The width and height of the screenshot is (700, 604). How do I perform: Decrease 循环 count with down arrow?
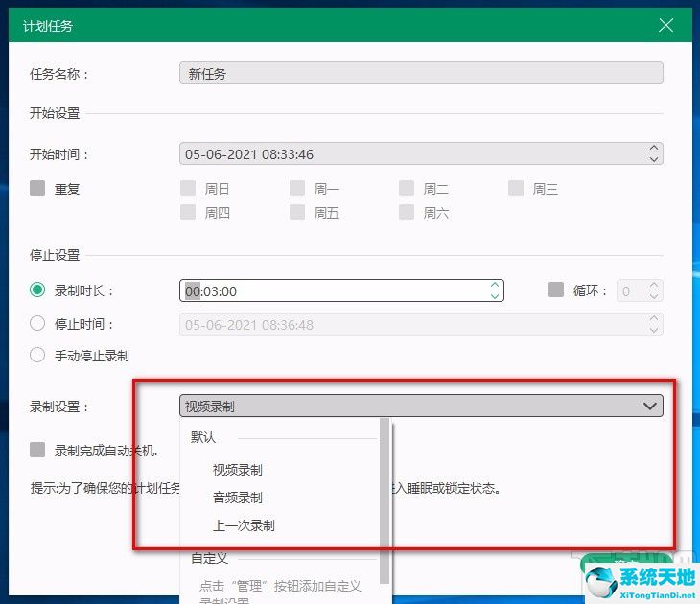[x=654, y=296]
